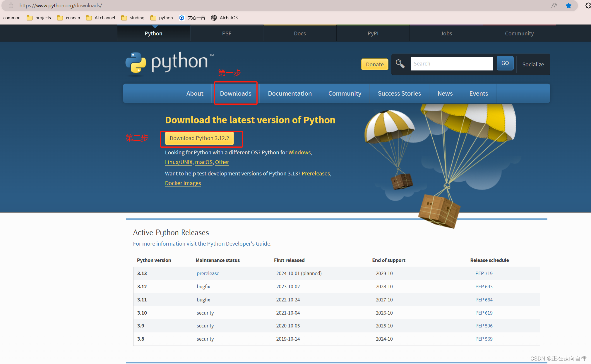
Task: Click the yellow Donate button
Action: pyautogui.click(x=374, y=64)
